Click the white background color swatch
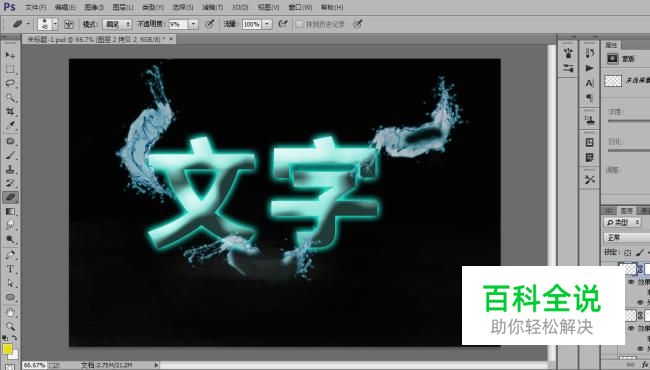Screen dimensions: 650x370 tap(15, 355)
